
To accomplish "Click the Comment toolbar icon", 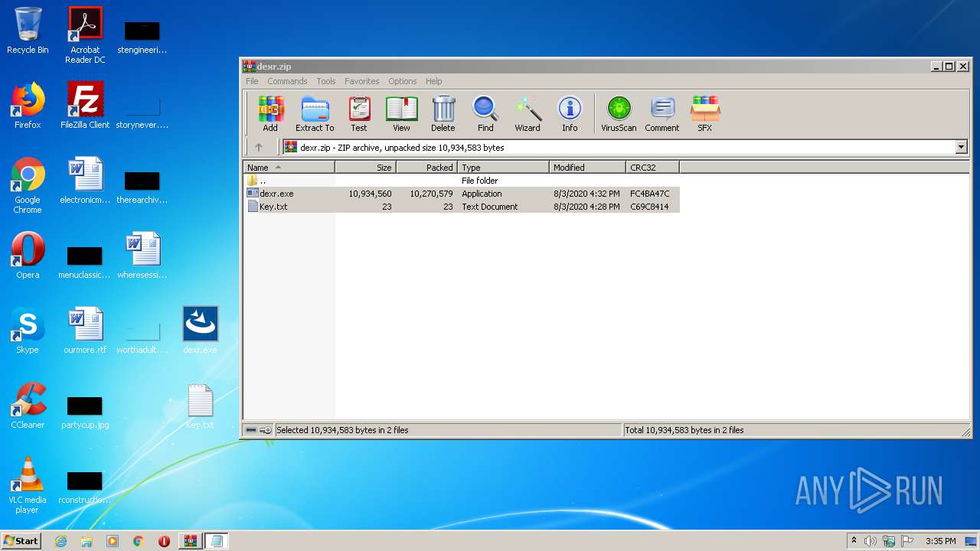I will tap(662, 114).
